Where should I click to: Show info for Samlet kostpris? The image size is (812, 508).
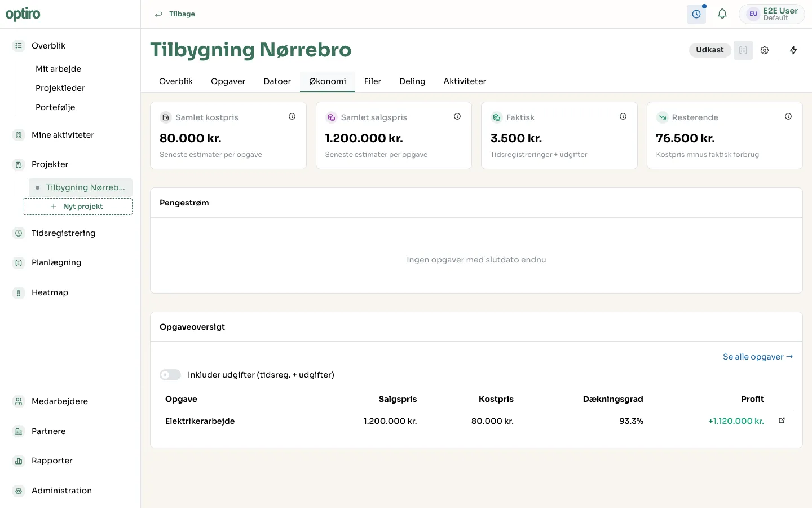click(x=292, y=116)
